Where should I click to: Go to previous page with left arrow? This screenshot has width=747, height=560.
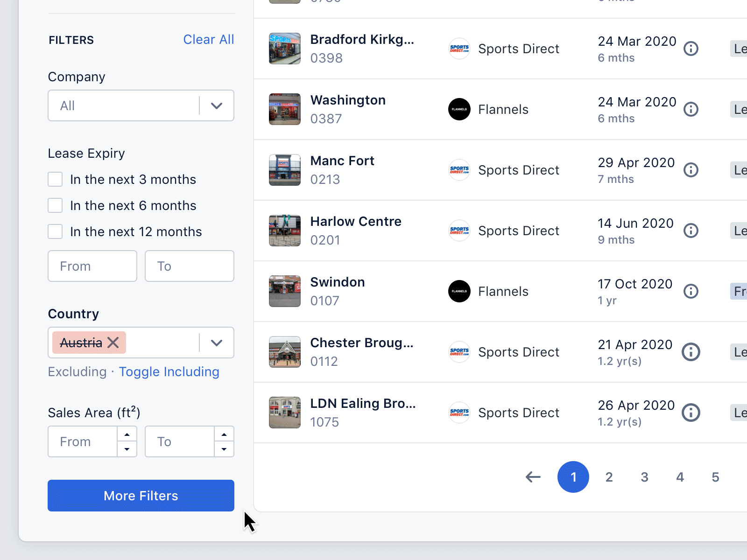(x=533, y=477)
